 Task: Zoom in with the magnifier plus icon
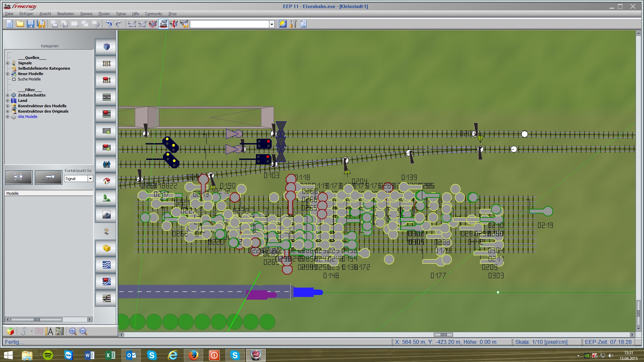point(72,331)
